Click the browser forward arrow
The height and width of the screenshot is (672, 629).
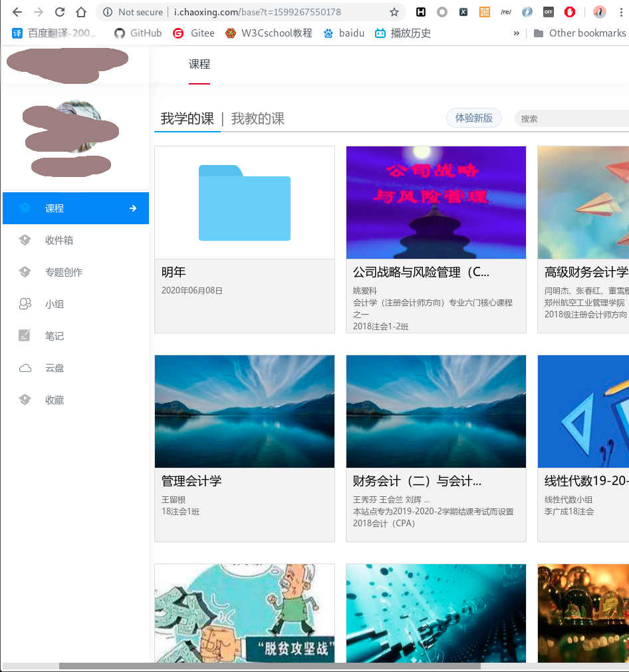pos(39,12)
